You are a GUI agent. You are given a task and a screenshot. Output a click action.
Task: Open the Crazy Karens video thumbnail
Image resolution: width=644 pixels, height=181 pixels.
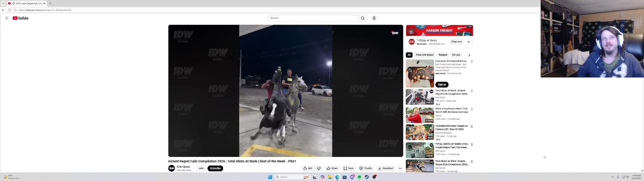point(420,115)
